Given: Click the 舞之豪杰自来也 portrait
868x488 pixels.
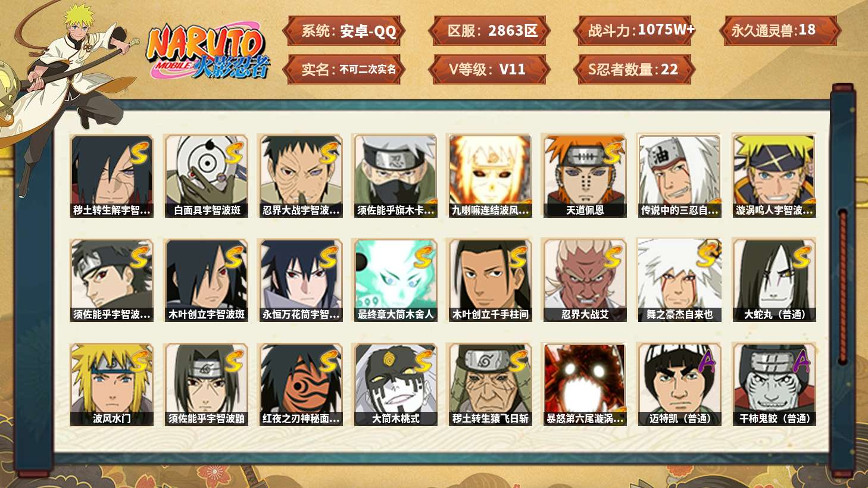Looking at the screenshot, I should tap(679, 280).
